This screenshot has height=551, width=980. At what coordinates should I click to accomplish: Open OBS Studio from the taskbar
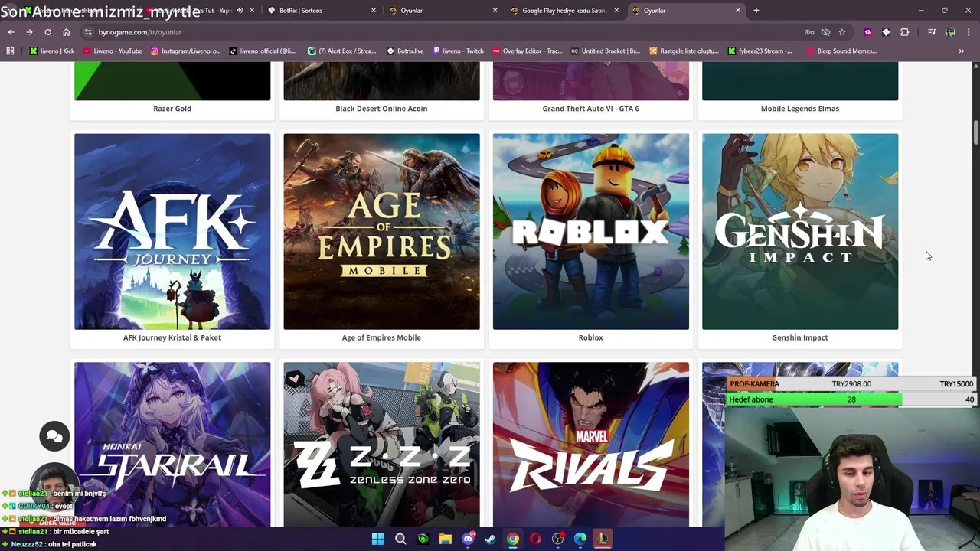[558, 539]
